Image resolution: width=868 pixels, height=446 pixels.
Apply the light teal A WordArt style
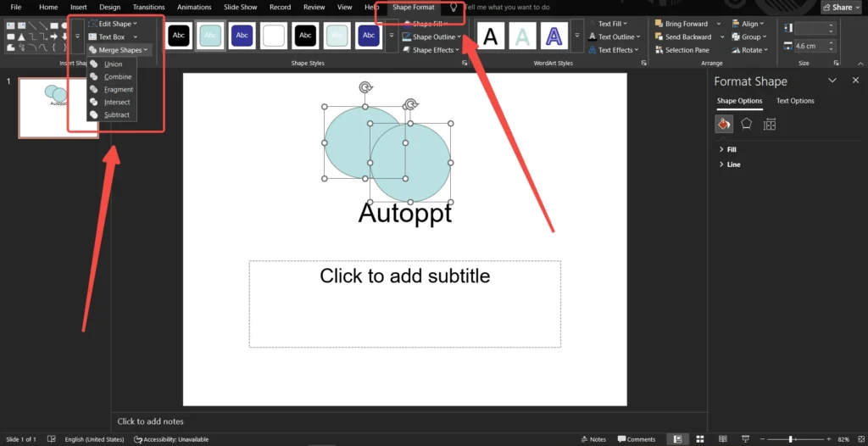click(522, 36)
